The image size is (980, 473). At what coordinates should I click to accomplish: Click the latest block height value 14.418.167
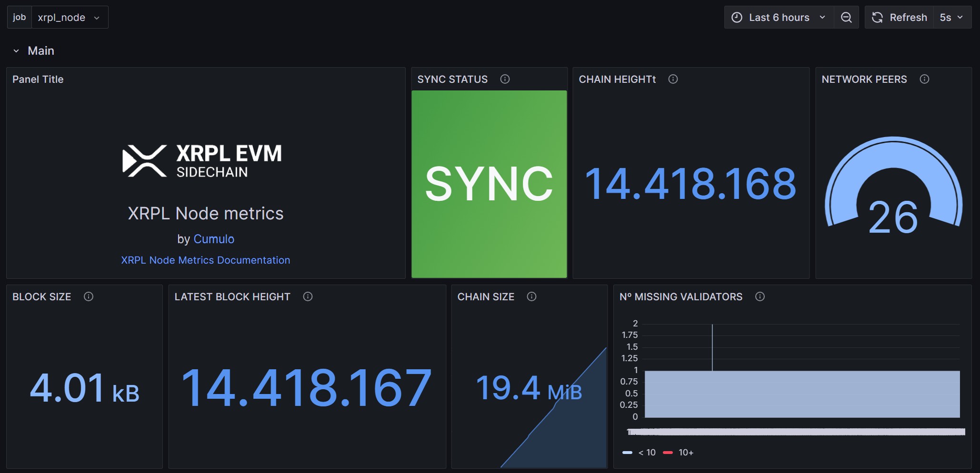click(307, 388)
